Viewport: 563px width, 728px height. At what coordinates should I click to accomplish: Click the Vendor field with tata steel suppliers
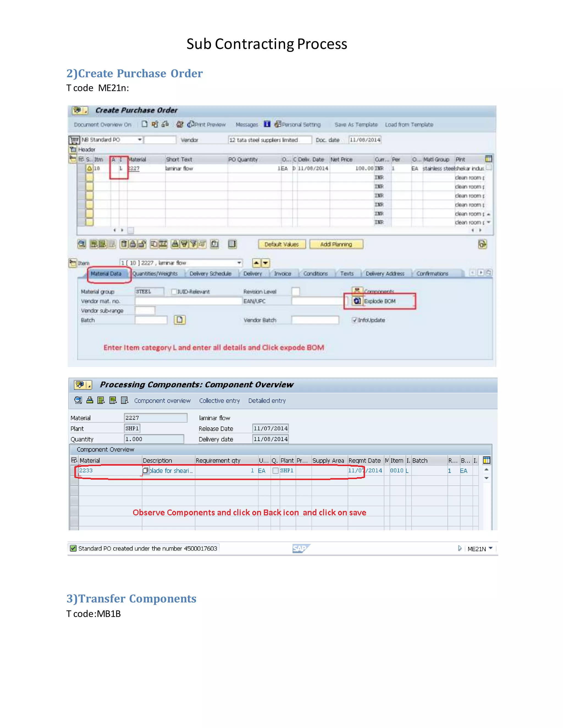(x=270, y=140)
